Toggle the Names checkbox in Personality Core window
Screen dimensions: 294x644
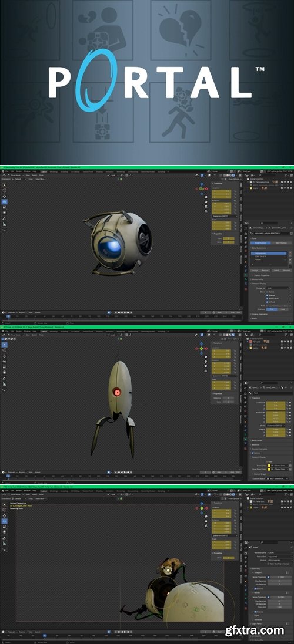(x=268, y=292)
